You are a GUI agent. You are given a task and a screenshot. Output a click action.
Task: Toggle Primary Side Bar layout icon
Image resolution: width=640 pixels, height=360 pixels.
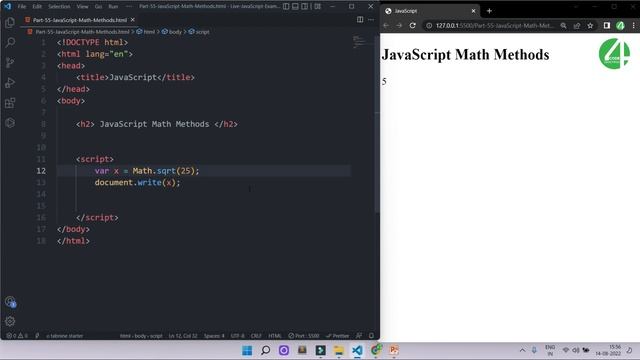point(286,7)
